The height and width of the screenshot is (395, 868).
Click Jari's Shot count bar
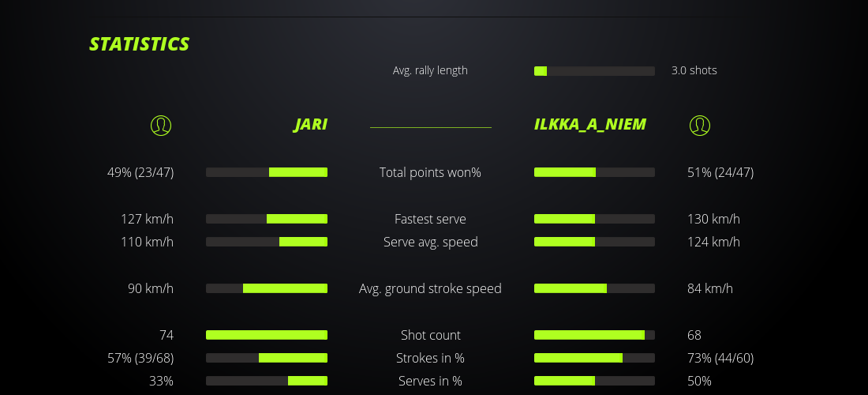tap(267, 335)
